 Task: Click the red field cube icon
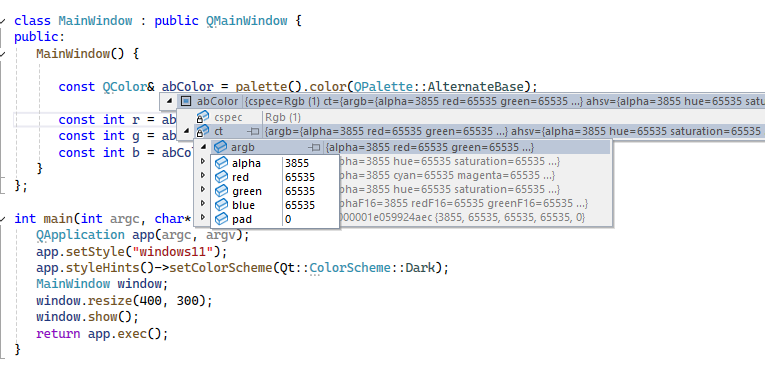221,177
